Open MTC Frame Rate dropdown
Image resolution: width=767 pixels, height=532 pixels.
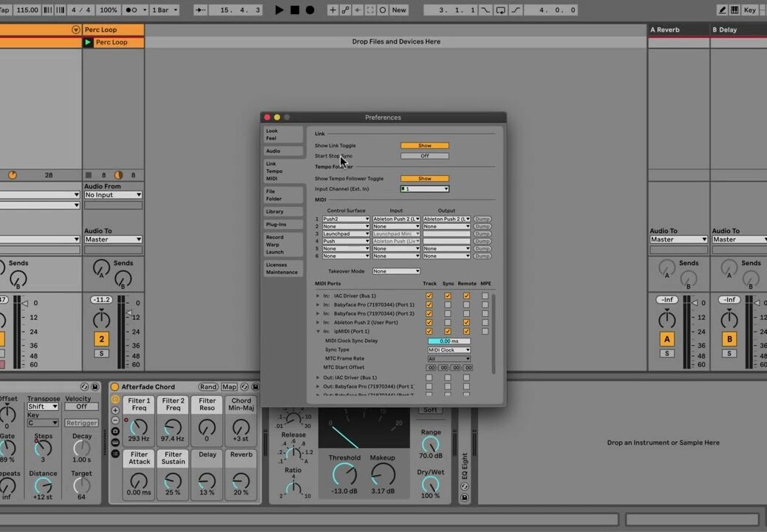tap(449, 359)
